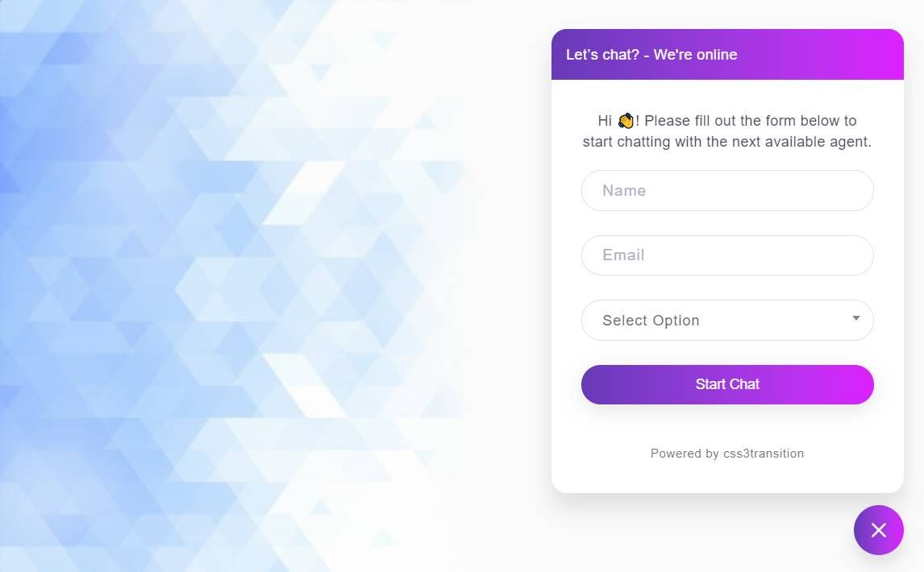Focus the Name input field
The width and height of the screenshot is (924, 572).
click(x=726, y=191)
